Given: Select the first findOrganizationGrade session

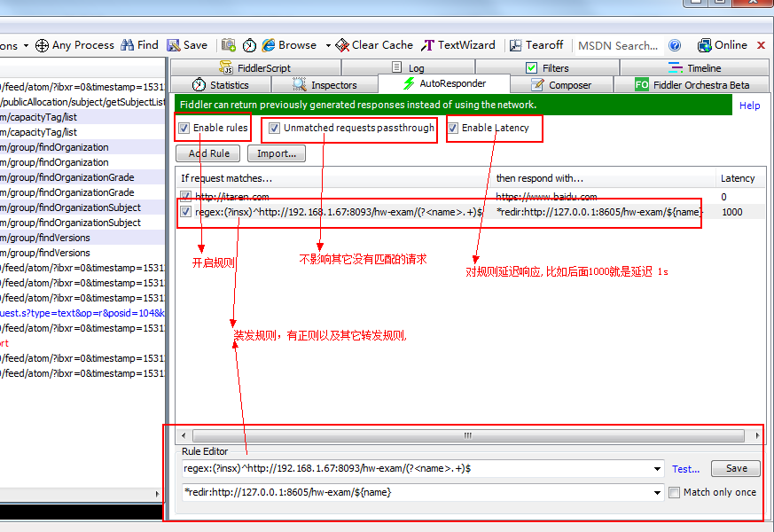Looking at the screenshot, I should [x=82, y=177].
